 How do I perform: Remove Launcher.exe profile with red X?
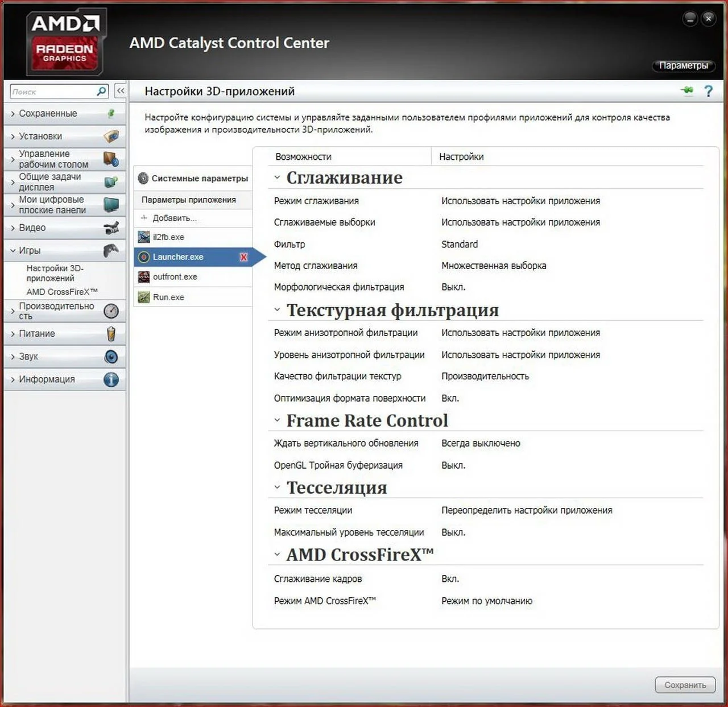(243, 257)
